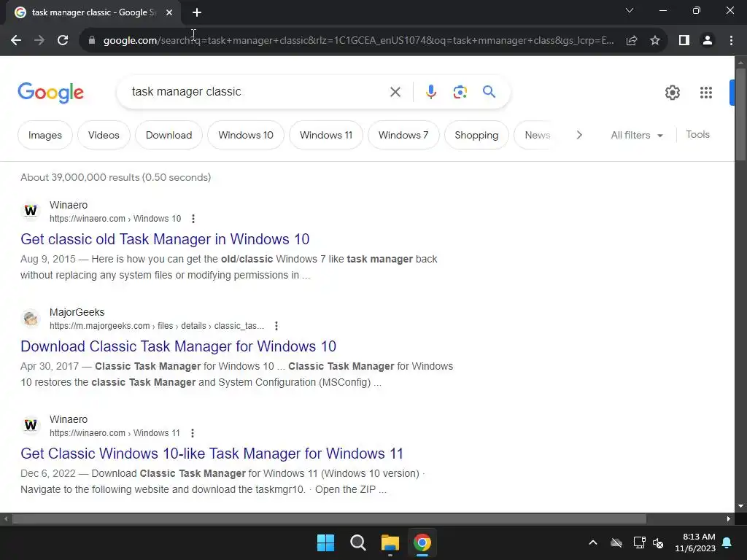
Task: Open search Tools
Action: (x=697, y=135)
